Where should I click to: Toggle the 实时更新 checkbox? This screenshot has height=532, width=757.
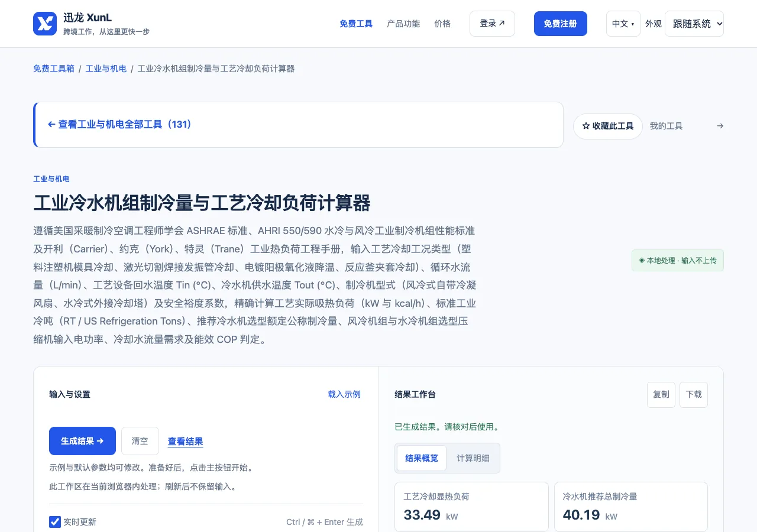click(x=55, y=522)
